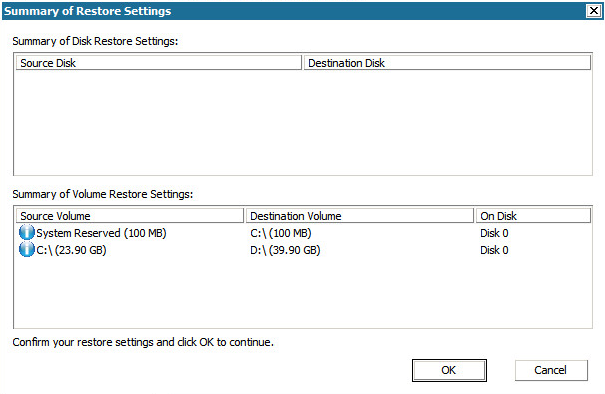Sort by Destination Disk column header

(447, 63)
